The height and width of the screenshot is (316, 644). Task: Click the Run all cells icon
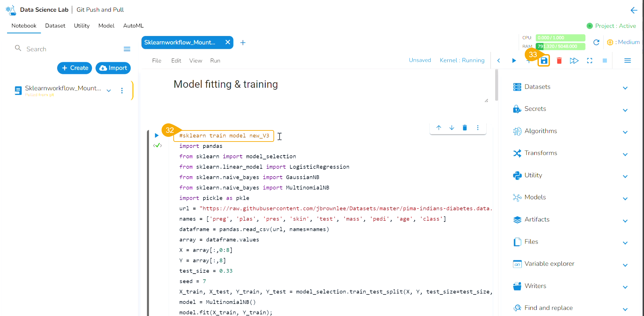tap(574, 61)
